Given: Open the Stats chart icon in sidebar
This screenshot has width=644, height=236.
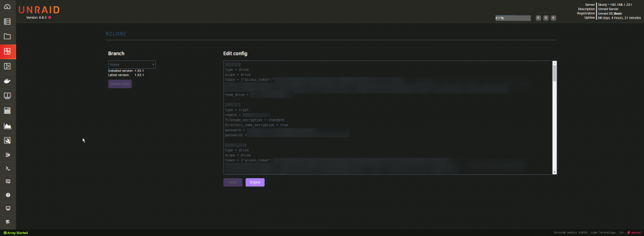Looking at the screenshot, I should click(x=7, y=126).
